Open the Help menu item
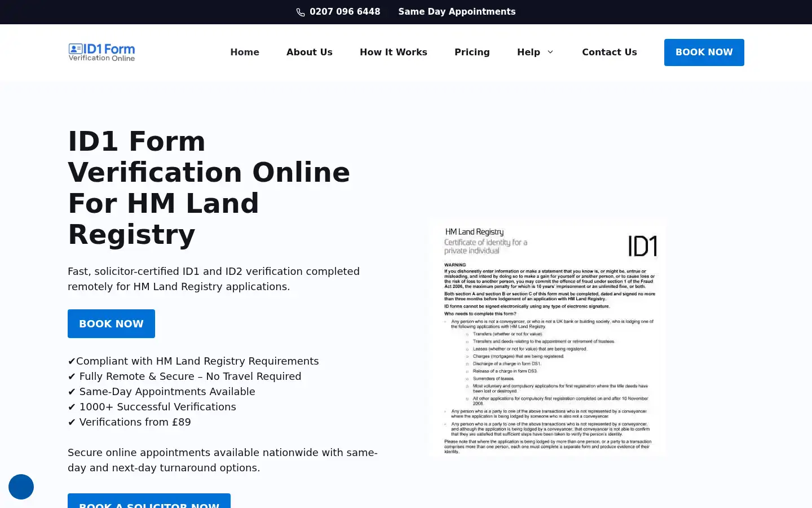 tap(528, 52)
